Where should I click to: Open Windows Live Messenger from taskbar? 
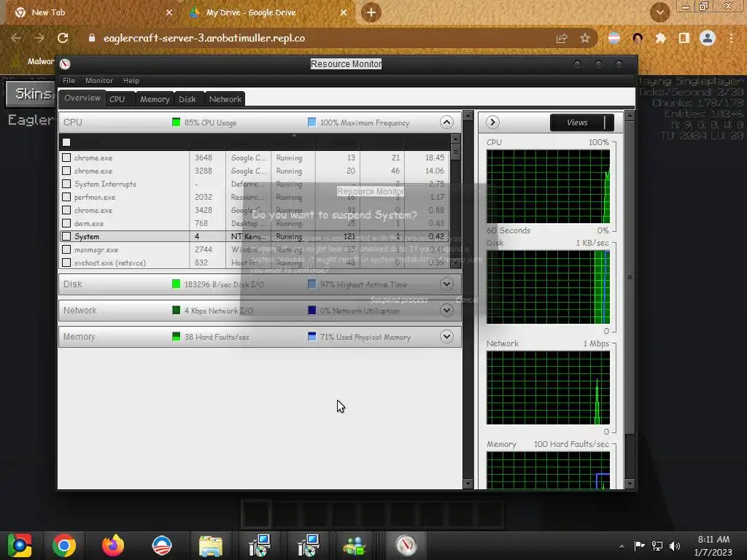click(x=355, y=545)
